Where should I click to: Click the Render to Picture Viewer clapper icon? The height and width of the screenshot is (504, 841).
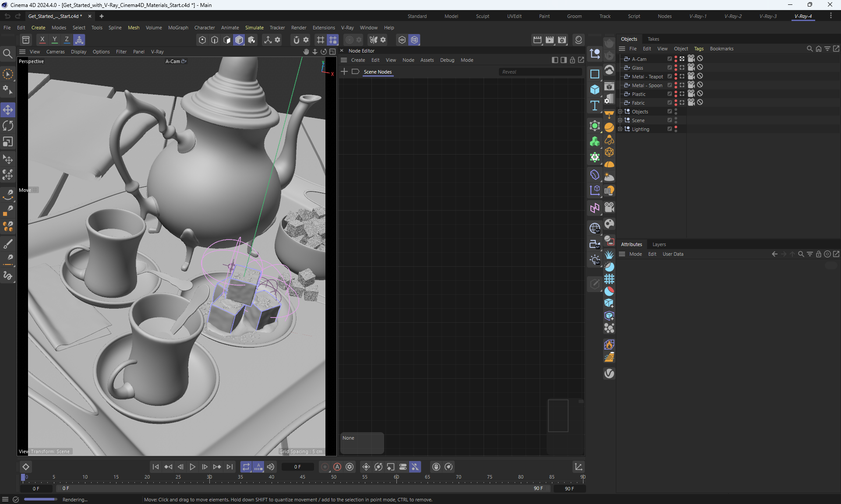[550, 40]
